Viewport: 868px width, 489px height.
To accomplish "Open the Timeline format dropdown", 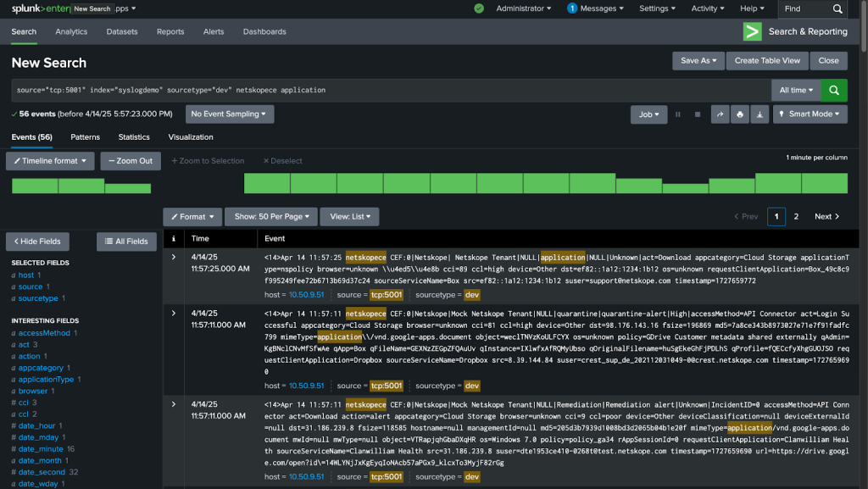I will click(50, 161).
